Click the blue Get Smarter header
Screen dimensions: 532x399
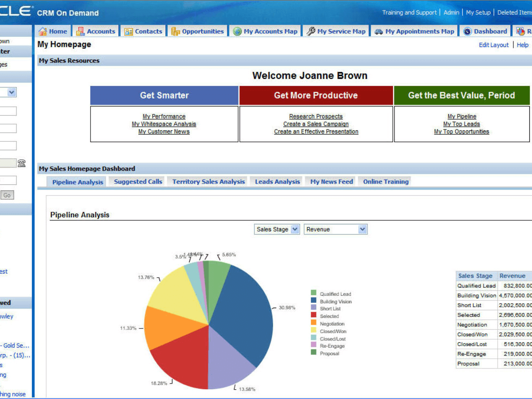(164, 95)
